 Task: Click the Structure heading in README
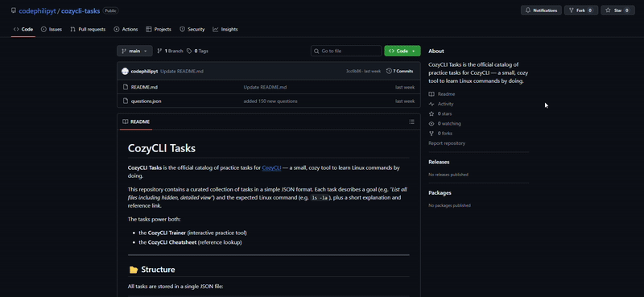click(158, 270)
